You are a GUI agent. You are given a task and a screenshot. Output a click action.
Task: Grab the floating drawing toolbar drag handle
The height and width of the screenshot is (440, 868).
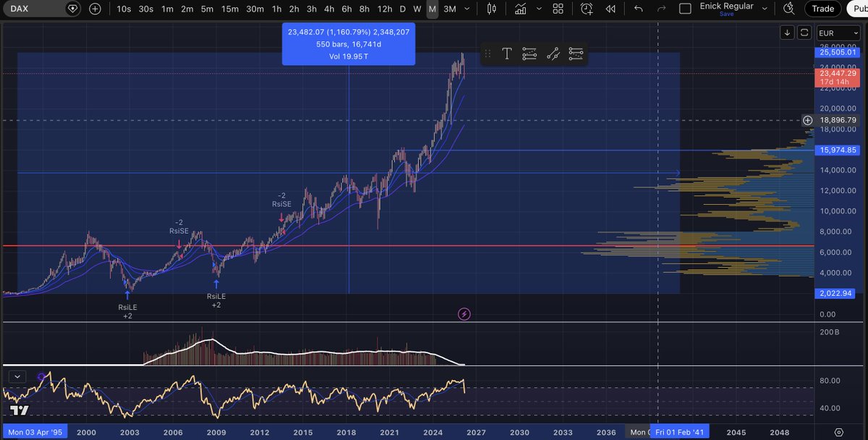tap(488, 54)
